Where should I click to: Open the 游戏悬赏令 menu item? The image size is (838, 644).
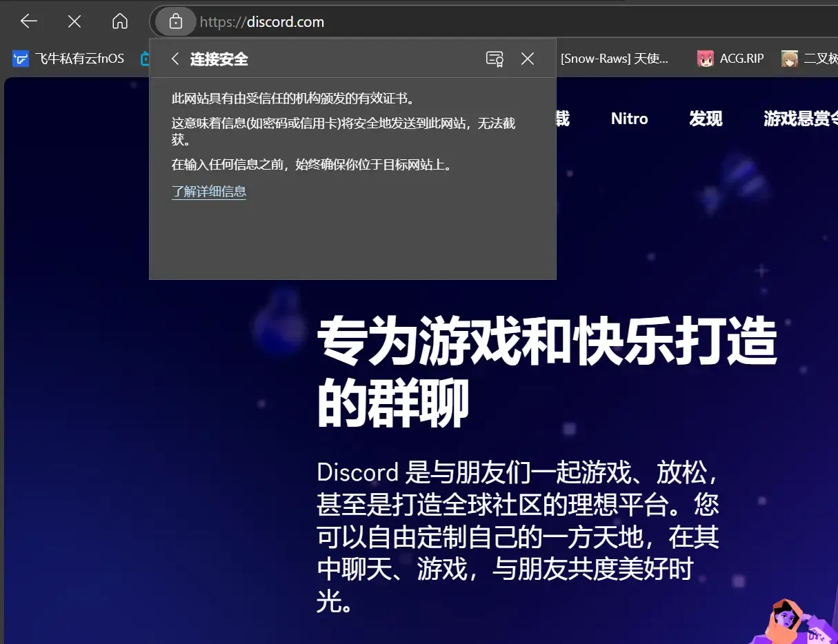point(800,119)
